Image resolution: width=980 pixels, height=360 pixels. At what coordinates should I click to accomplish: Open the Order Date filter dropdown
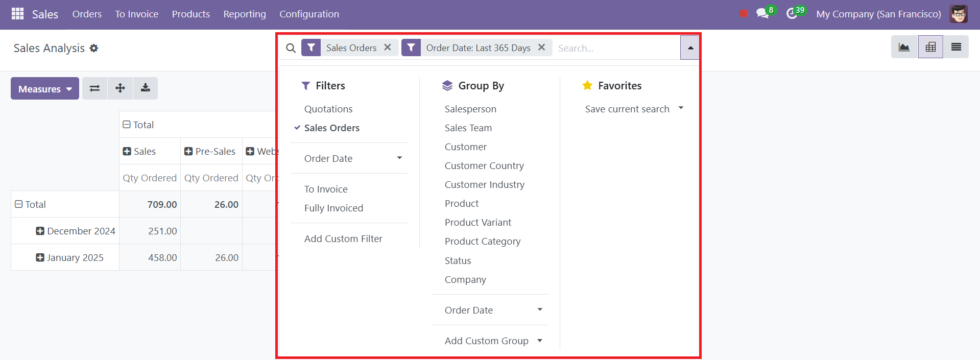349,158
